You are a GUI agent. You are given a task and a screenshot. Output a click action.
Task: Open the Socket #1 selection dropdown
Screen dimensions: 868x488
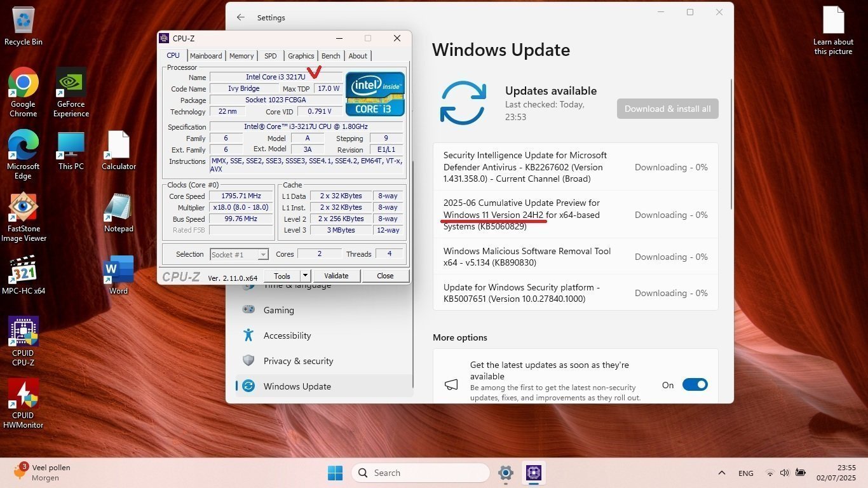[239, 254]
